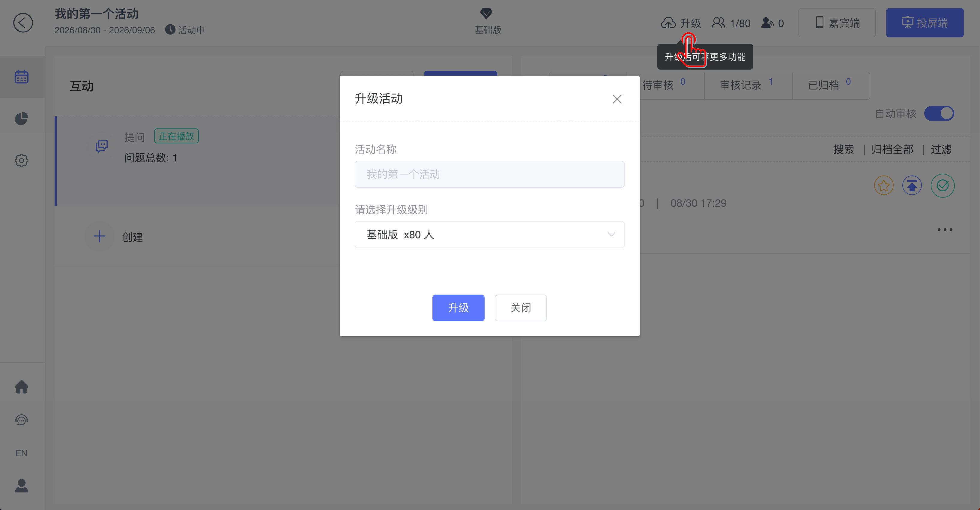Click the 过滤 link

[941, 150]
